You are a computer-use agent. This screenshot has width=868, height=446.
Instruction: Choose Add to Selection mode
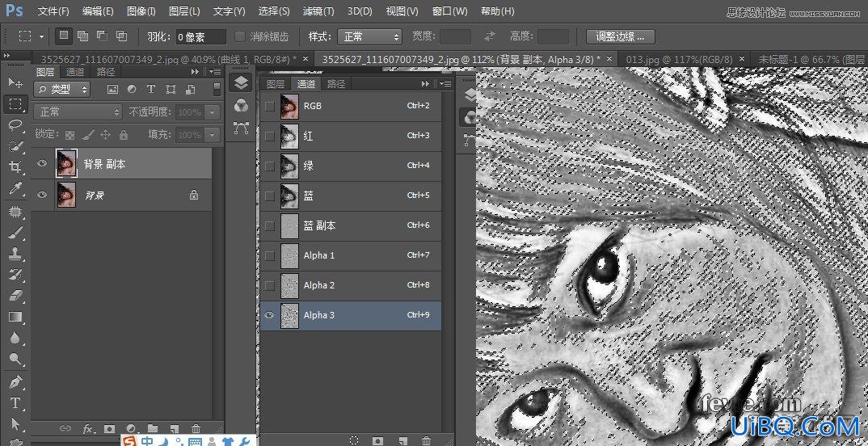[83, 36]
